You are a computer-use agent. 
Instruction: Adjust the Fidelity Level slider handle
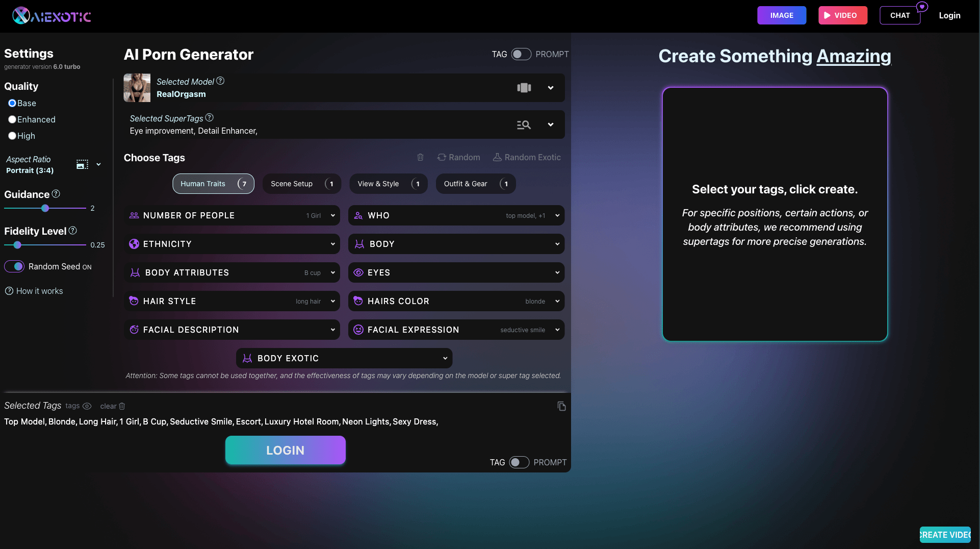[x=17, y=245]
